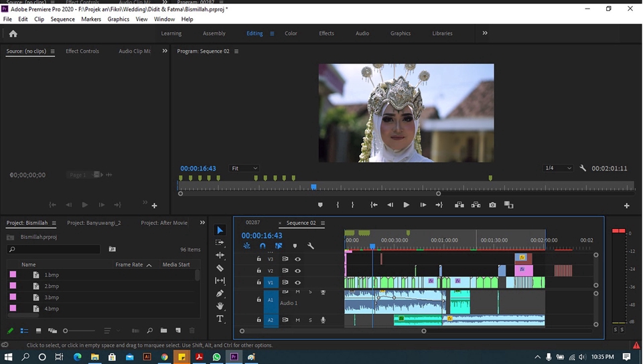Viewport: 643px width, 364px height.
Task: Export frame with camera icon
Action: pyautogui.click(x=492, y=205)
